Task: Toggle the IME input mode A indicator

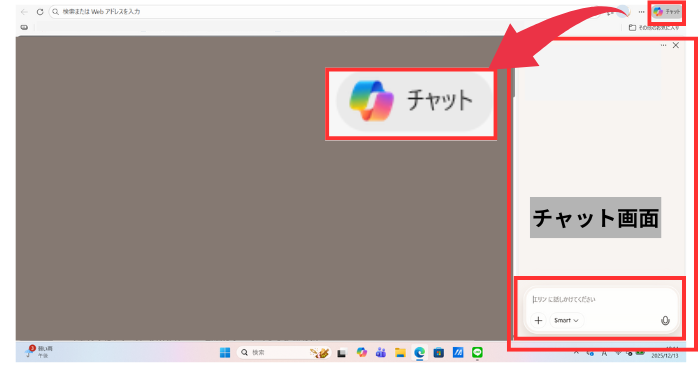Action: pos(605,353)
